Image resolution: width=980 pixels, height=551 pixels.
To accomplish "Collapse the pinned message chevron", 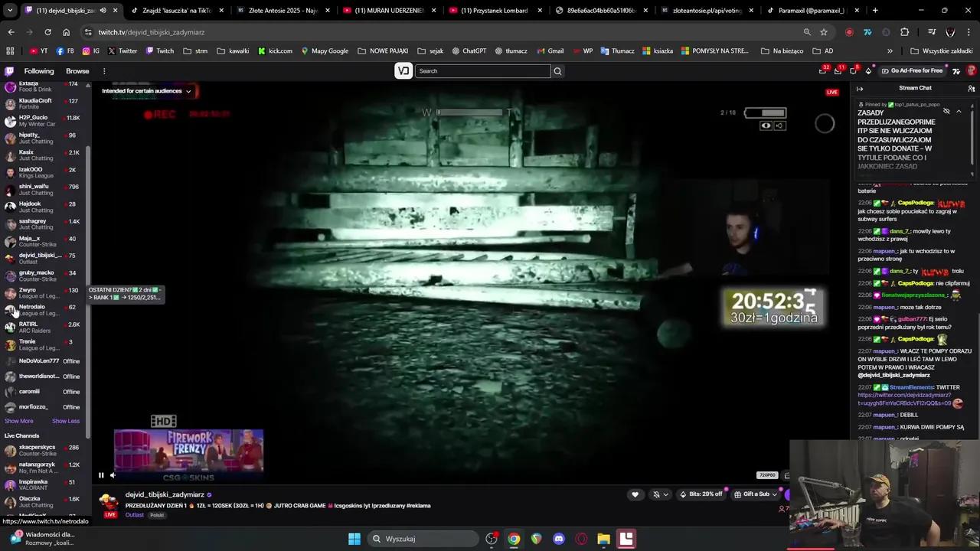I will (x=959, y=112).
